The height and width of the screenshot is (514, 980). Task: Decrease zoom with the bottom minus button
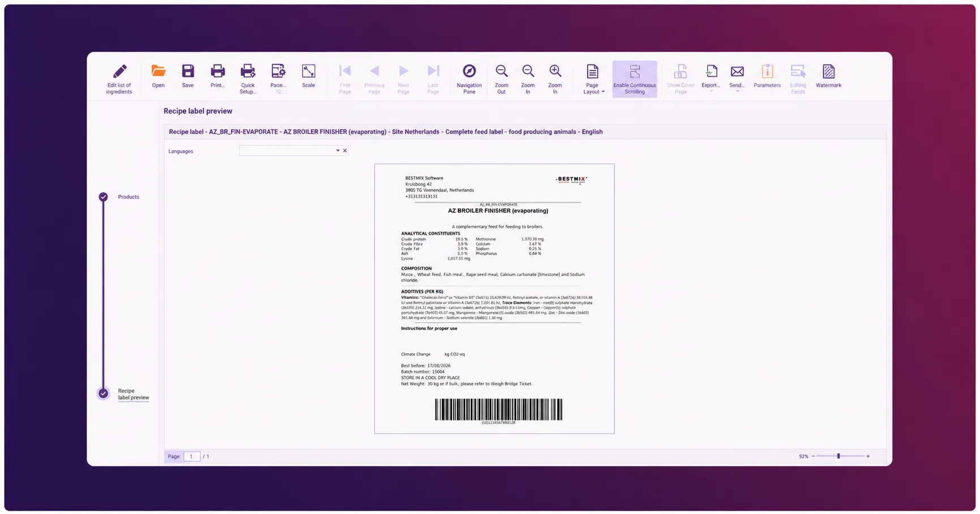click(814, 456)
